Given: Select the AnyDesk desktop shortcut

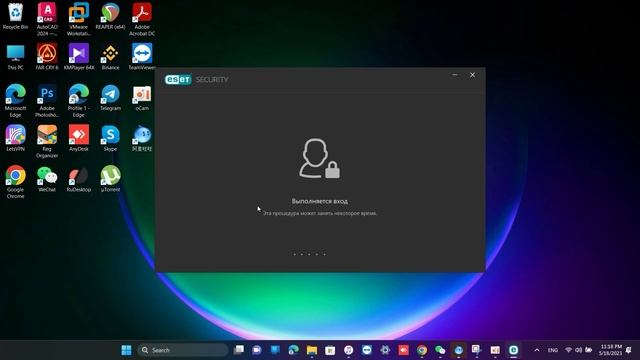Looking at the screenshot, I should 79,138.
